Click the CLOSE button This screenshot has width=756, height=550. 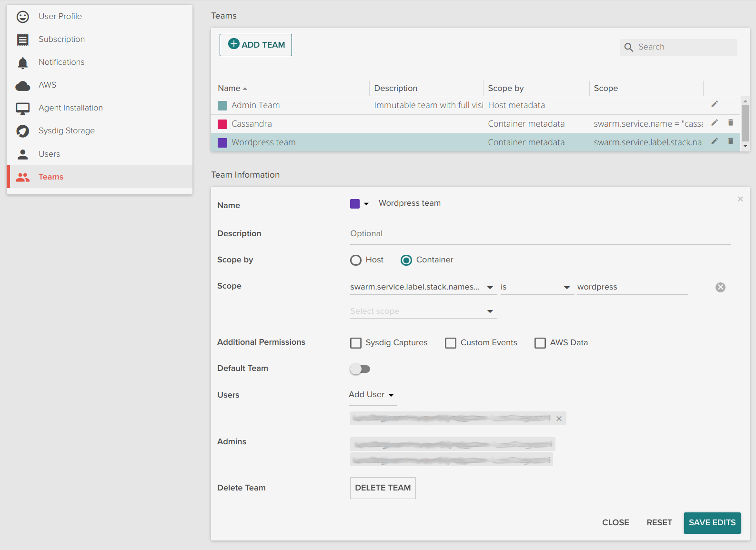click(x=615, y=523)
